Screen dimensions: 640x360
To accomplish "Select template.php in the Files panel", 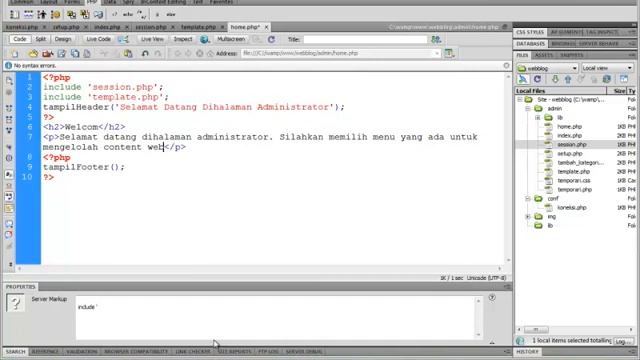I will tap(573, 171).
